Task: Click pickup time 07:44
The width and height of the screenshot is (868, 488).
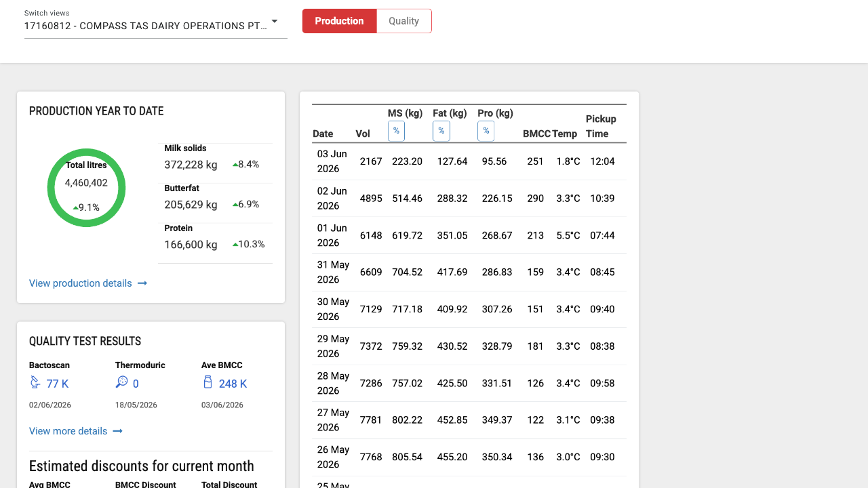Action: pos(602,235)
